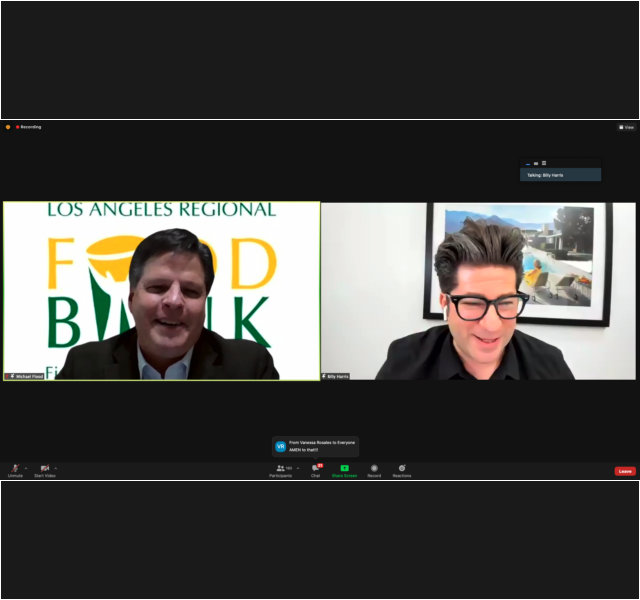Start recording with the Record button
Viewport: 640px width, 600px height.
click(x=374, y=471)
